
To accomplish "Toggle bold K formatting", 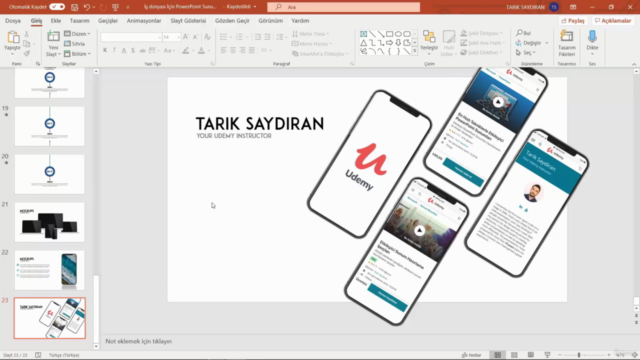I will (105, 50).
